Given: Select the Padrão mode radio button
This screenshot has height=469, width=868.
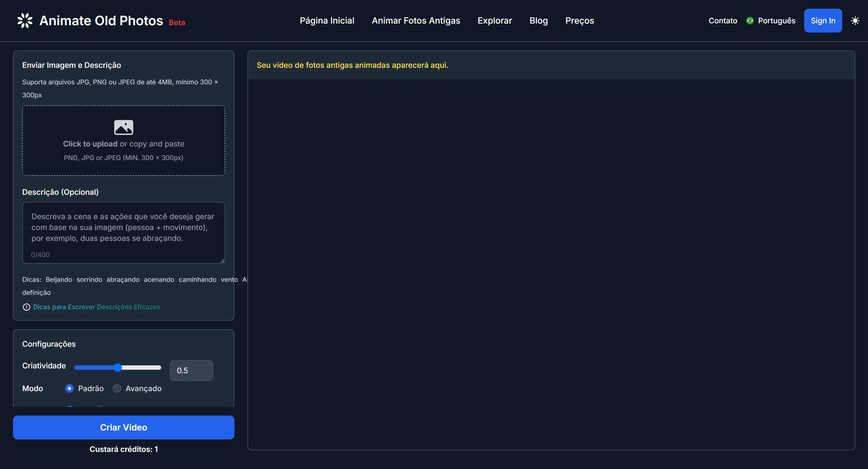Looking at the screenshot, I should [x=69, y=388].
